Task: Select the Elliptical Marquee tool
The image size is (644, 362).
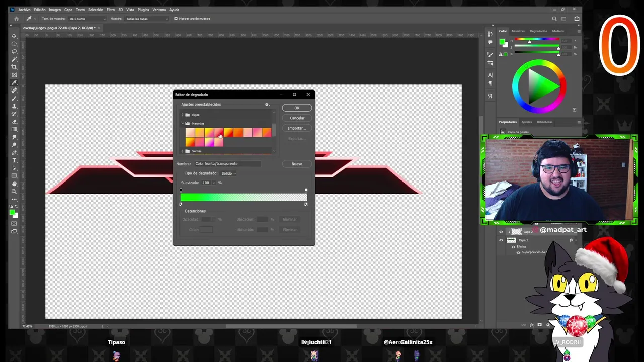Action: [14, 44]
